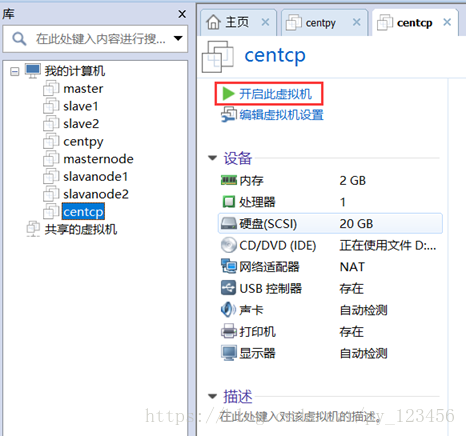Click the sound card (声卡) speaker icon

(229, 310)
